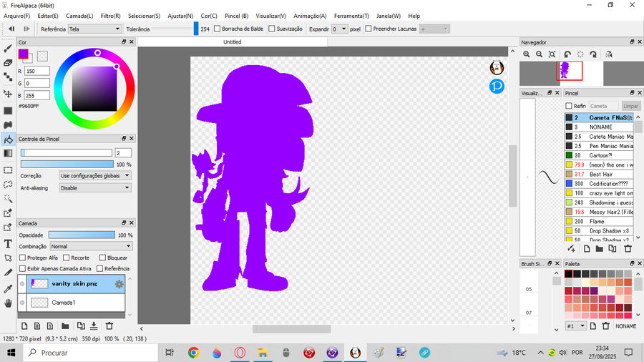Merge layer down icon
644x362 pixels.
pos(94,326)
